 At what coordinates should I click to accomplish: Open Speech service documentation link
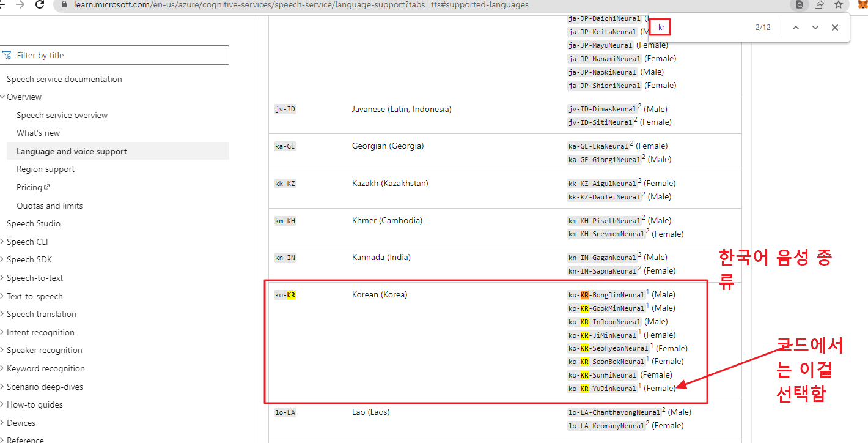click(64, 79)
